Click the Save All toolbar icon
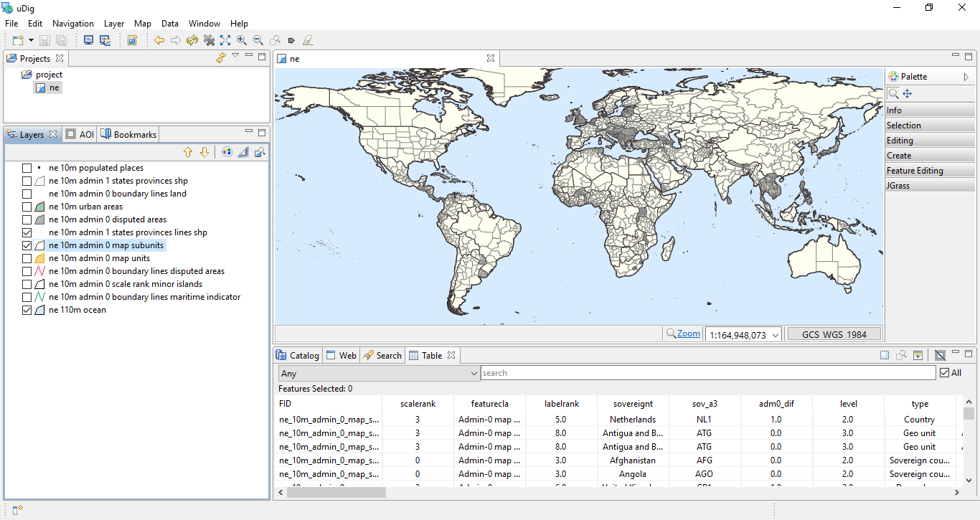This screenshot has height=520, width=980. pos(61,40)
